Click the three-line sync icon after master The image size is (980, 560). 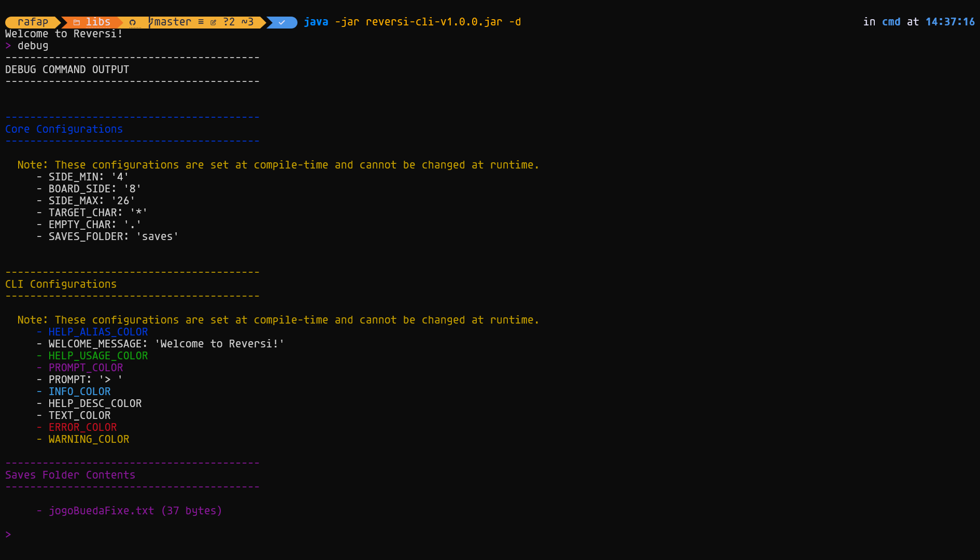click(201, 22)
